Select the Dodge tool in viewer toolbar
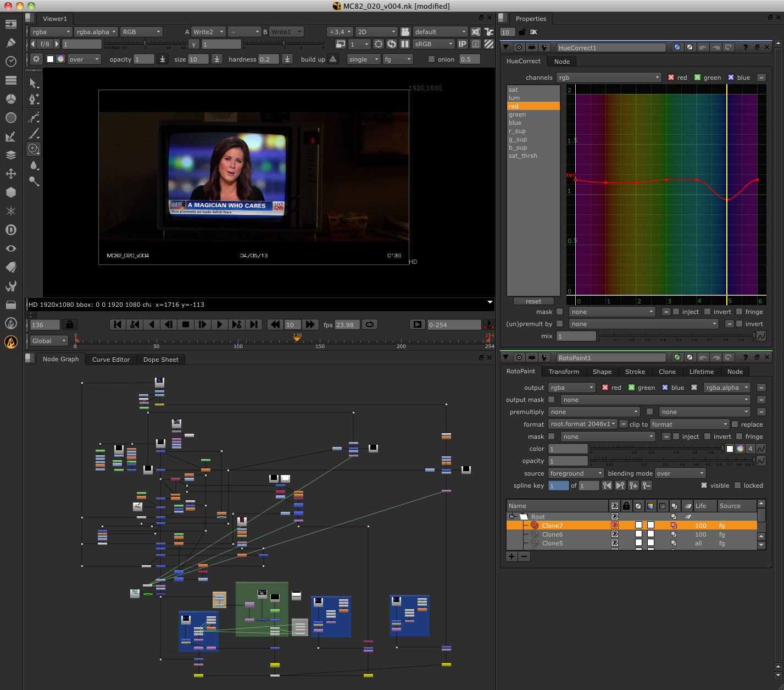784x690 pixels. click(34, 181)
